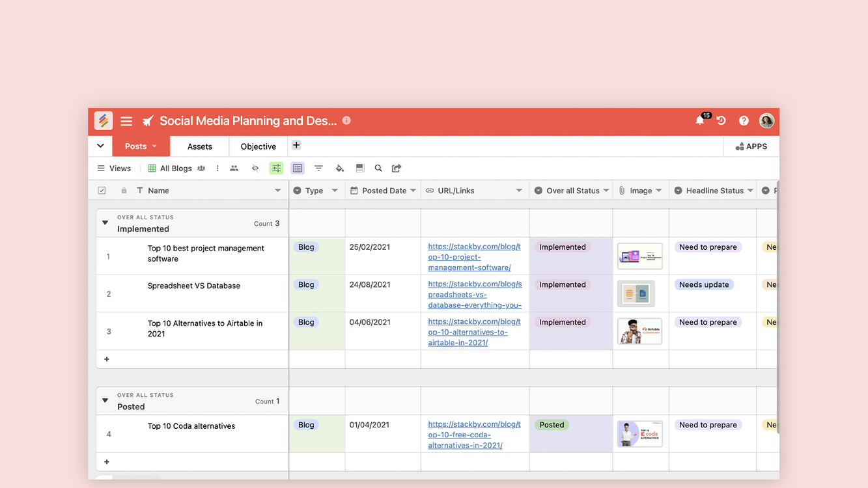This screenshot has width=868, height=488.
Task: Click the help question mark icon
Action: click(x=744, y=121)
